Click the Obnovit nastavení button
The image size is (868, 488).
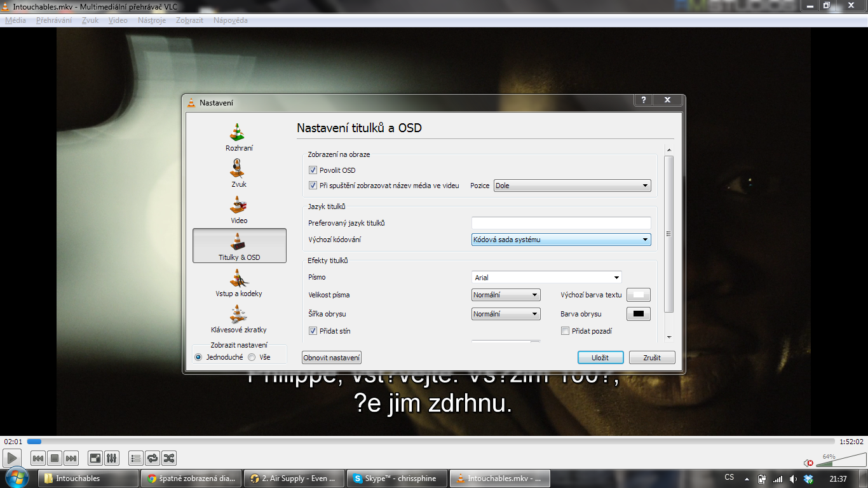point(332,358)
